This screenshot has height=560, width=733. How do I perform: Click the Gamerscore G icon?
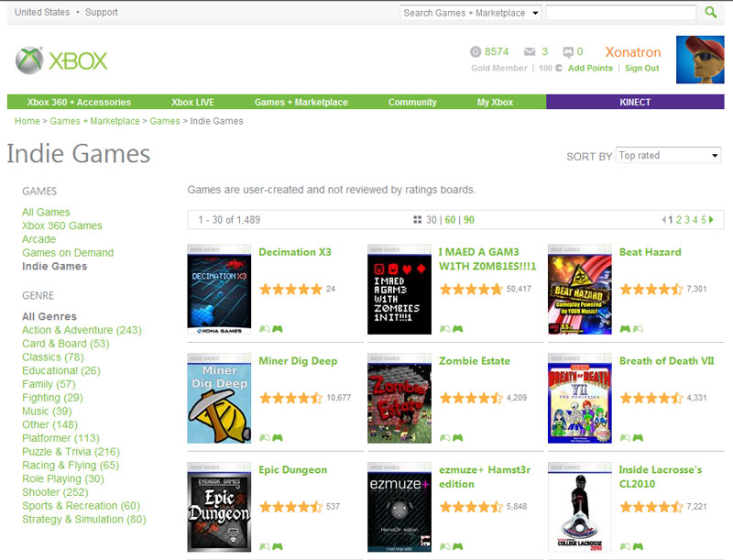[475, 51]
